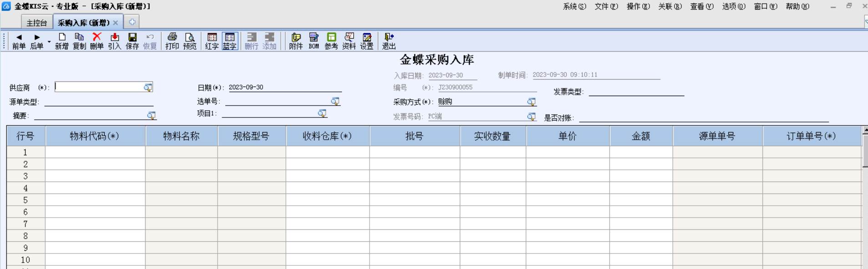Open 设置 settings in toolbar
The image size is (868, 269).
click(367, 41)
